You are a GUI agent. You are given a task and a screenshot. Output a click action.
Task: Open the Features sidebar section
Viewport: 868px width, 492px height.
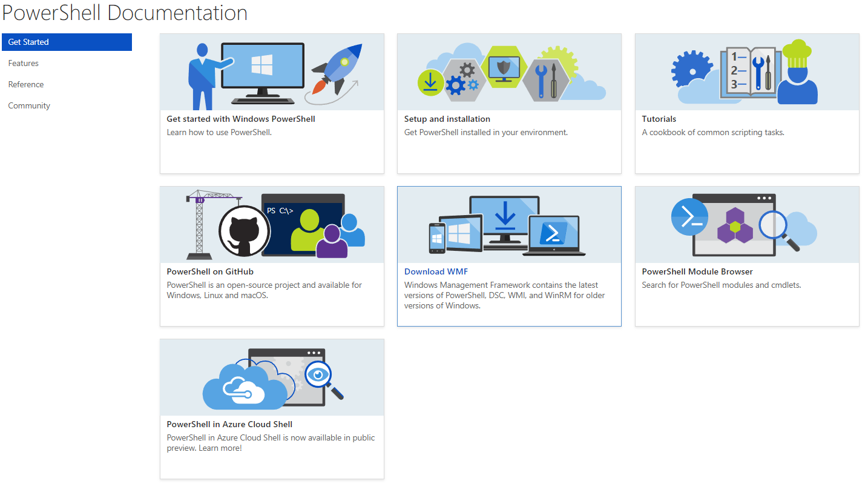pyautogui.click(x=24, y=63)
